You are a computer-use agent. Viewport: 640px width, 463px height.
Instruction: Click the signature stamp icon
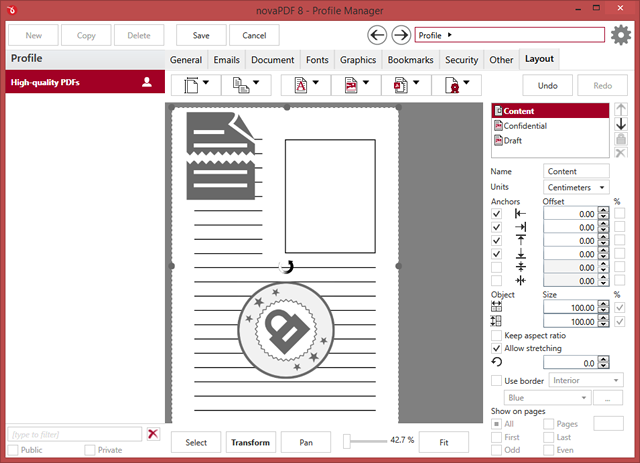[x=452, y=85]
